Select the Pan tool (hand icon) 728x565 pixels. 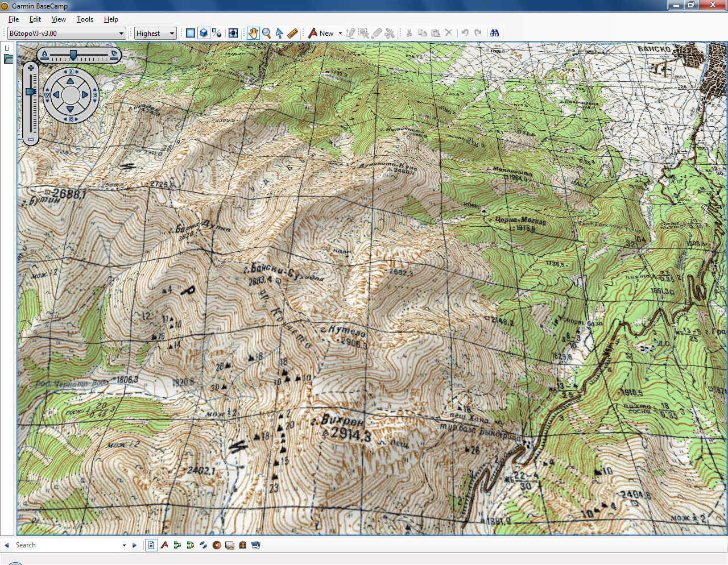[253, 33]
